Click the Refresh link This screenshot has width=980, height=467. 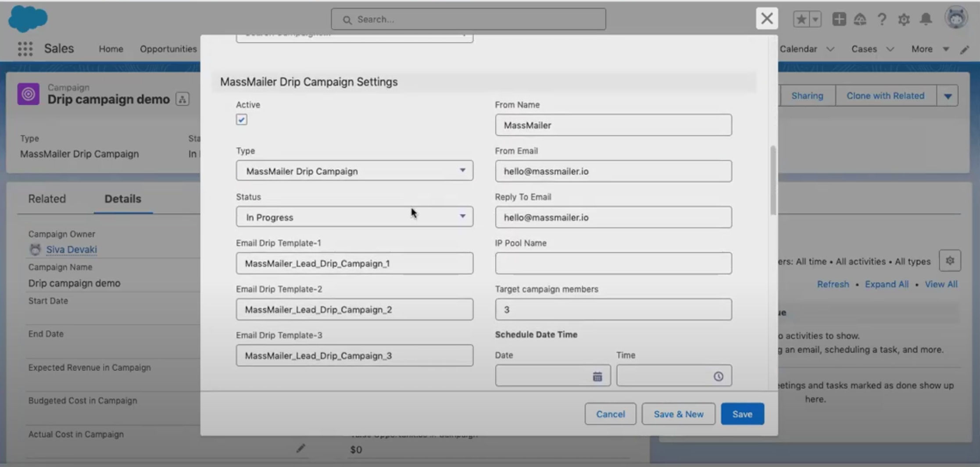click(x=833, y=284)
